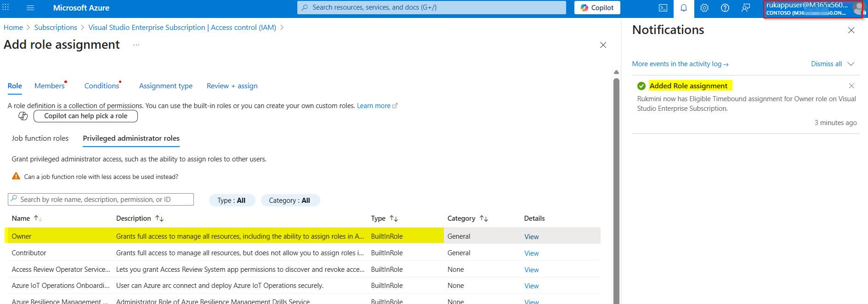The image size is (868, 304).
Task: Click the ellipsis next to Add role assignment
Action: tap(136, 45)
